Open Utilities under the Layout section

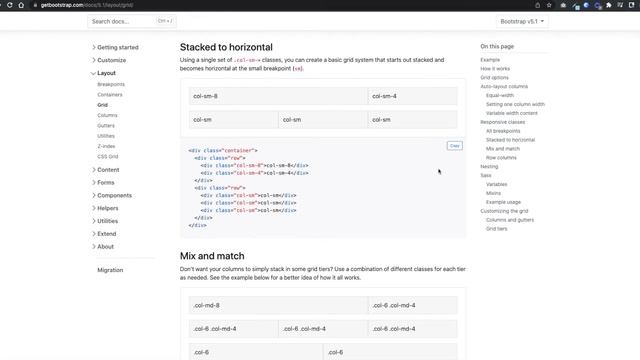[106, 136]
